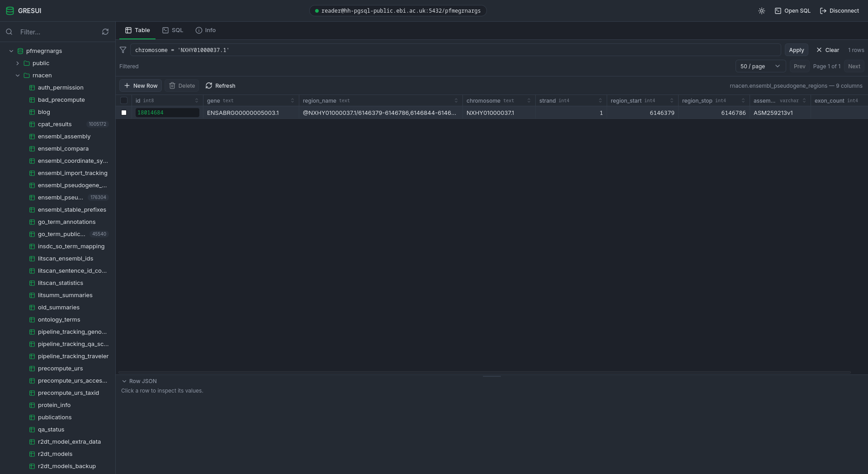
Task: Toggle the light/dark theme sun icon
Action: tap(762, 11)
